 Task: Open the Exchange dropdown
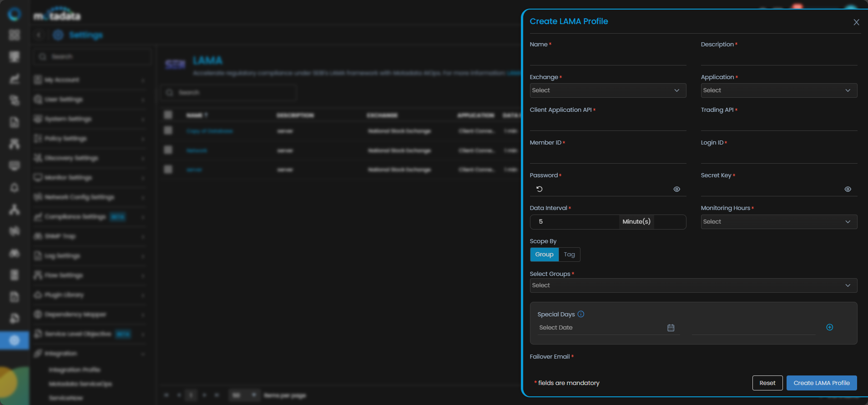click(608, 90)
